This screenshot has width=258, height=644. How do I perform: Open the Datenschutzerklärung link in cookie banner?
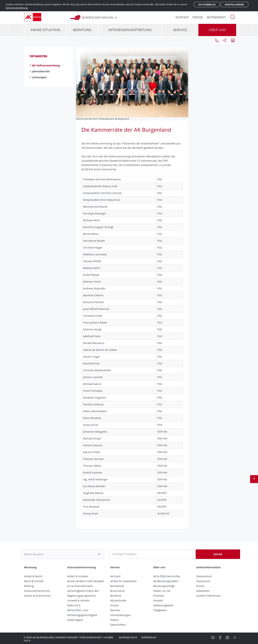(16, 8)
